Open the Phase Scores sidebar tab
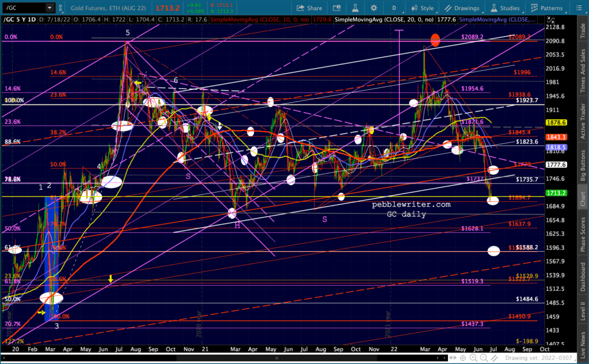Viewport: 589px width, 364px height. click(x=583, y=235)
